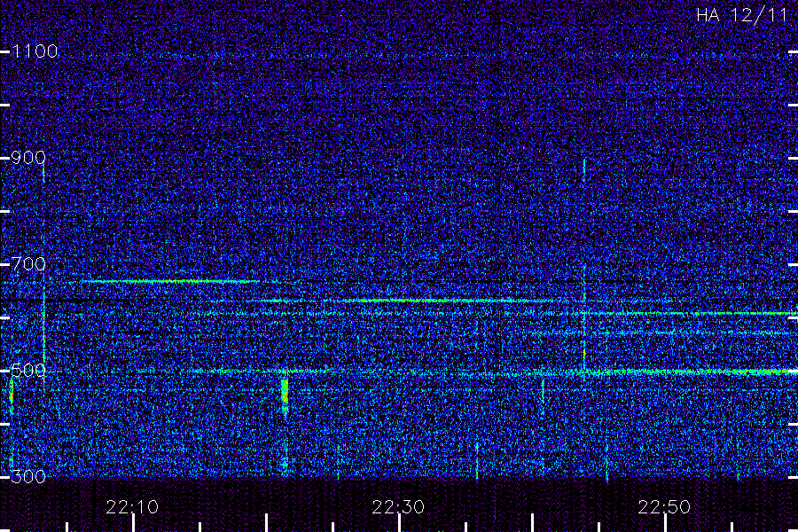Click the 700 frequency axis label
The width and height of the screenshot is (798, 532).
pos(28,264)
